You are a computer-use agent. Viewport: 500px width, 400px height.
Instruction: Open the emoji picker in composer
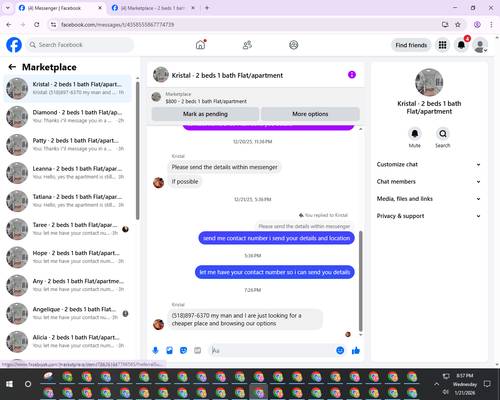click(x=340, y=350)
